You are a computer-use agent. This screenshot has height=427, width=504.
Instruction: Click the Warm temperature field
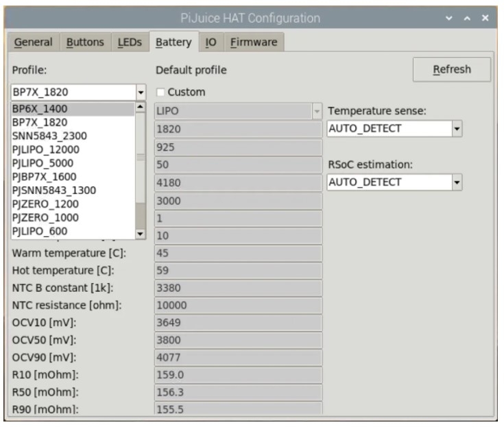pyautogui.click(x=238, y=253)
